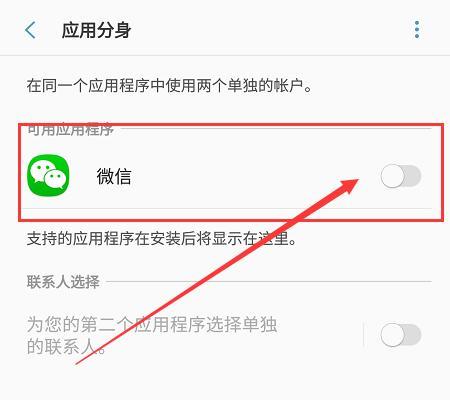The width and height of the screenshot is (450, 400).
Task: Click the vertical divider beside the contacts toggle
Action: pos(363,335)
